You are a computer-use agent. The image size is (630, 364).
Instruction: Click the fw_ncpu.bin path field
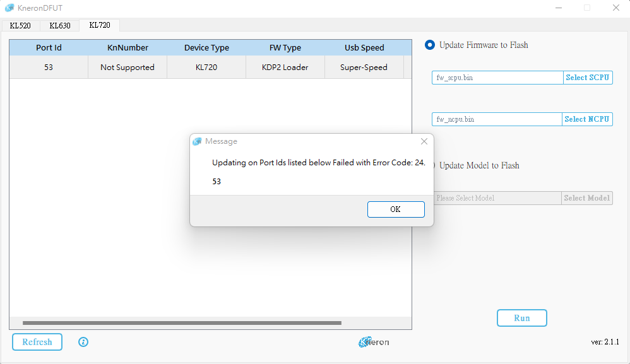coord(497,119)
